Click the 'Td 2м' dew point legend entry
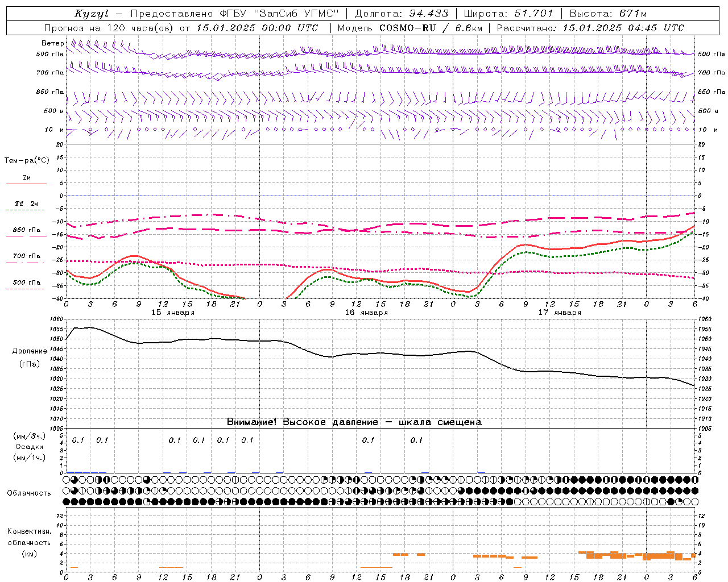 pyautogui.click(x=27, y=203)
